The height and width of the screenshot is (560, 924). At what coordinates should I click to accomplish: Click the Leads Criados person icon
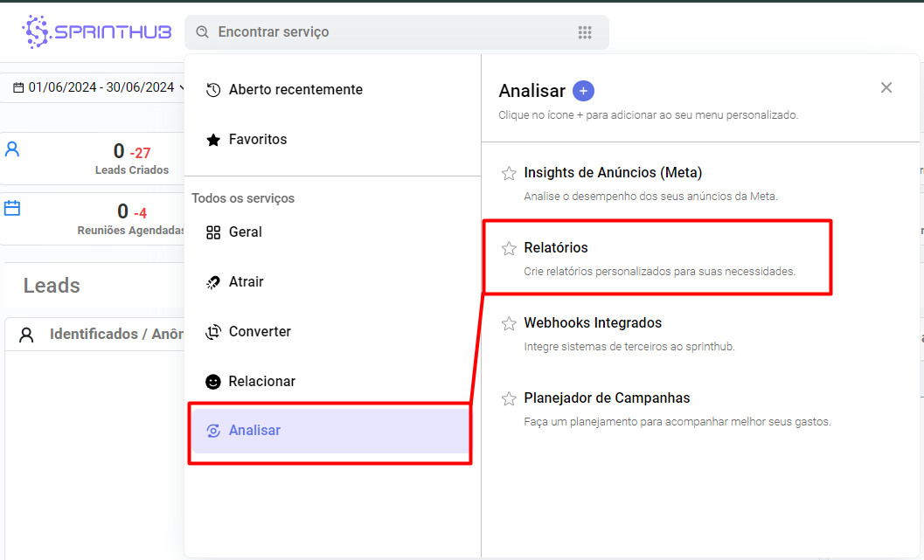(x=12, y=149)
